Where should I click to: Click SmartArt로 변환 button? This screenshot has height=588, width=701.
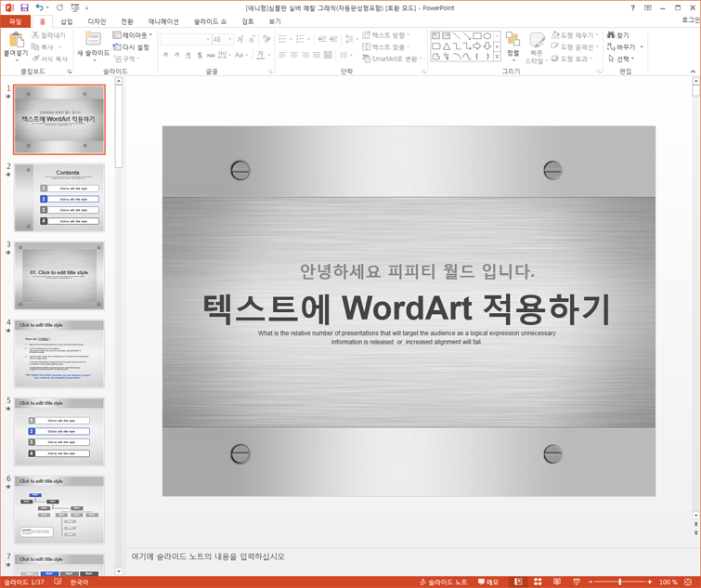click(392, 59)
